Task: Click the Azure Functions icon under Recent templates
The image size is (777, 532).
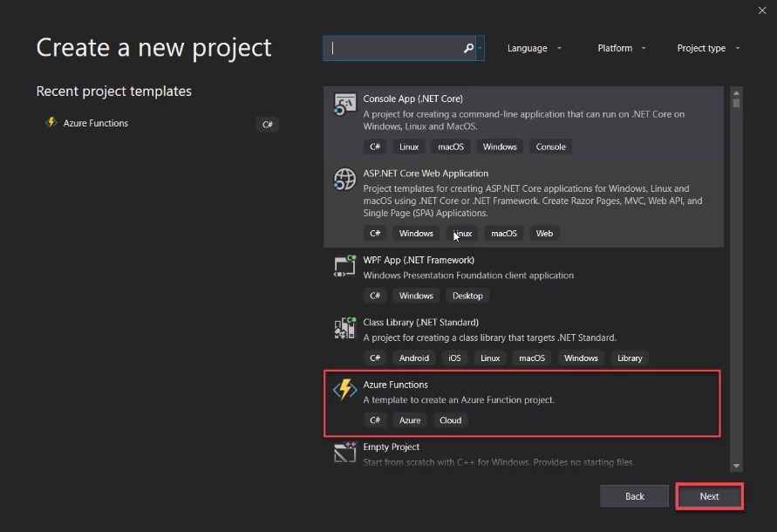Action: tap(51, 122)
